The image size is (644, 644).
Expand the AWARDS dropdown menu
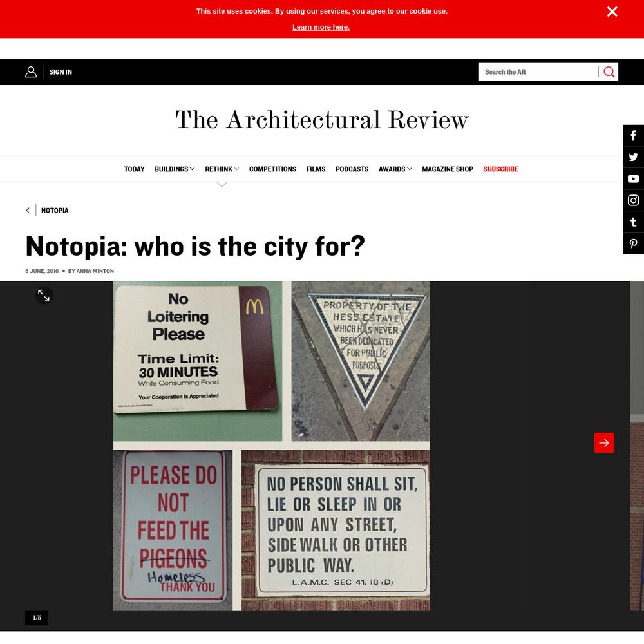click(395, 169)
